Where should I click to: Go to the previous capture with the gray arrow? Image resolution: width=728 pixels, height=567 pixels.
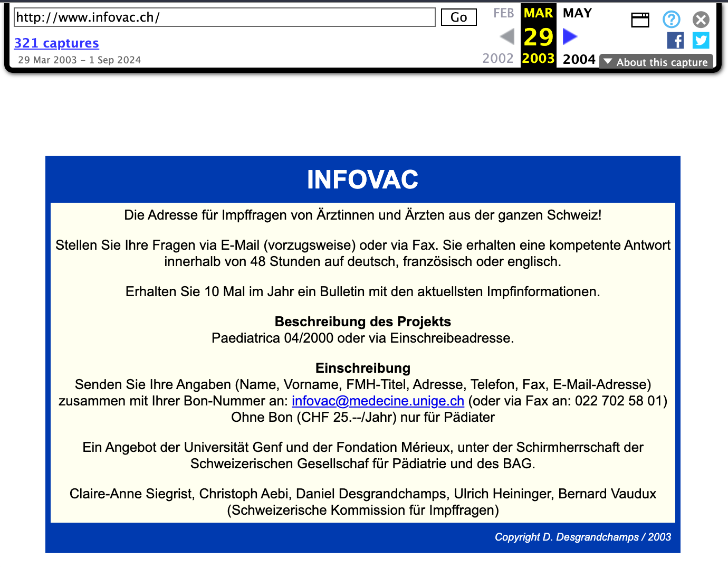506,36
